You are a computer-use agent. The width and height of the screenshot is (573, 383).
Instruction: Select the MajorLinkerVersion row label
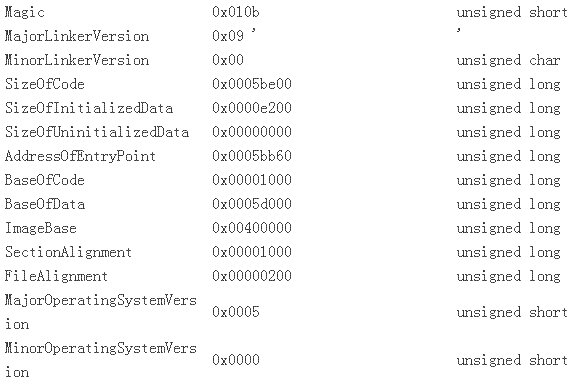tap(77, 36)
